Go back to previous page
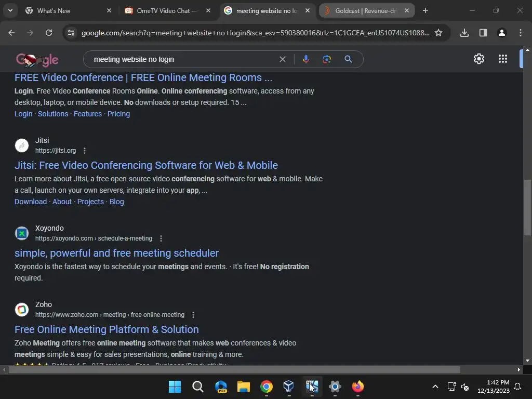Image resolution: width=532 pixels, height=399 pixels. coord(11,33)
